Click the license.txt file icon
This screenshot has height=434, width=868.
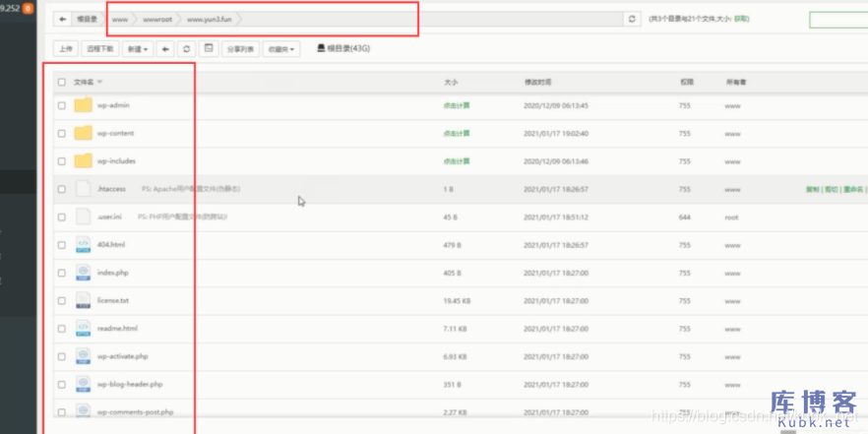click(83, 300)
